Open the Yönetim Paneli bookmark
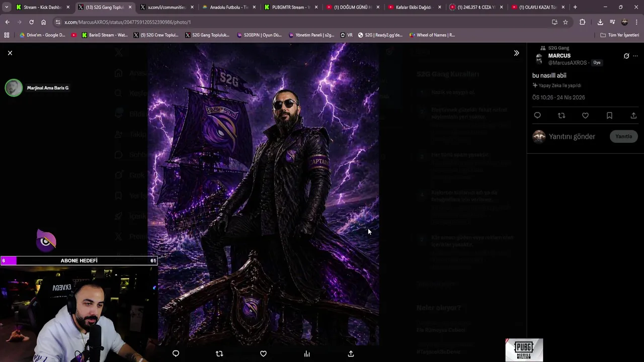The image size is (644, 362). (x=311, y=35)
